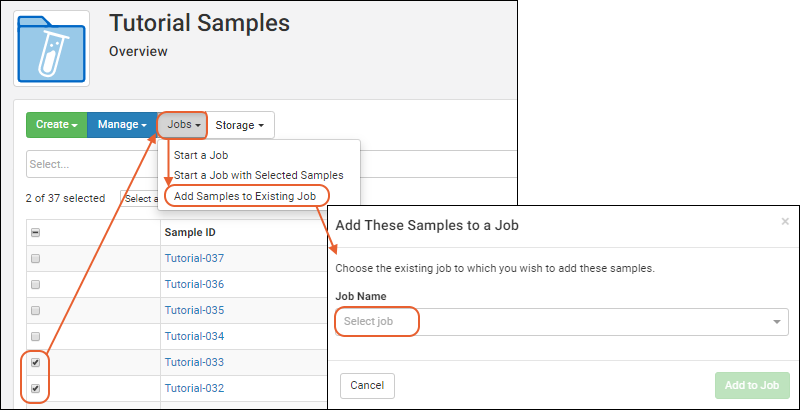The height and width of the screenshot is (410, 800).
Task: Pick Start a Job with Selected Samples
Action: click(x=258, y=175)
